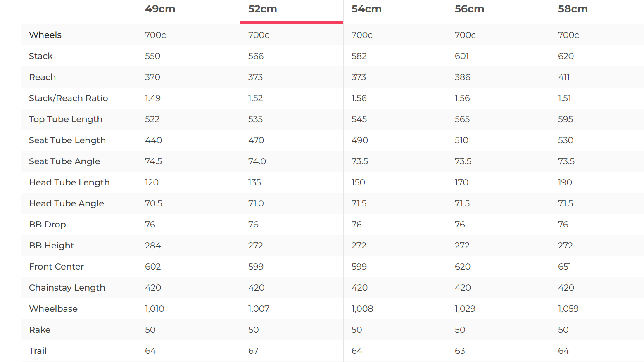The image size is (644, 362).
Task: Select the 49cm size column header
Action: (160, 9)
